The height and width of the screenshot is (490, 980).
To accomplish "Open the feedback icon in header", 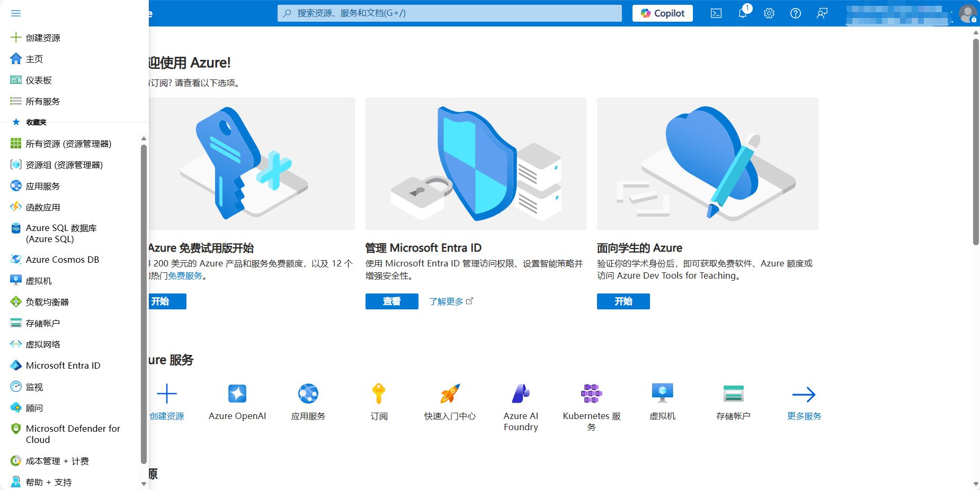I will point(822,13).
